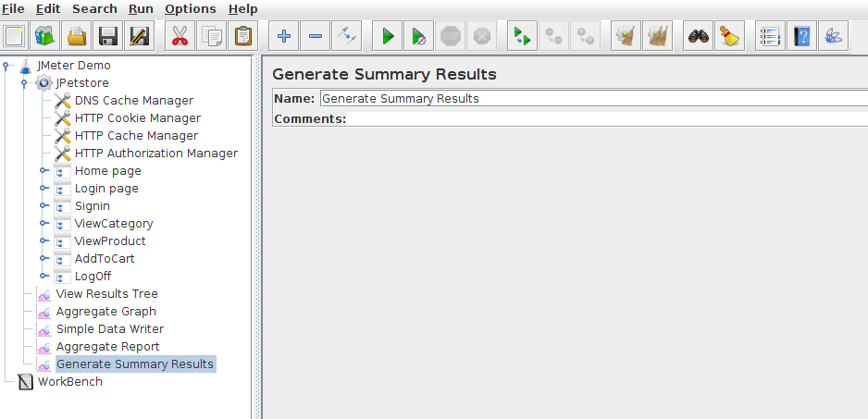Select HTTP Cache Manager in the tree
The height and width of the screenshot is (419, 868).
[x=136, y=136]
